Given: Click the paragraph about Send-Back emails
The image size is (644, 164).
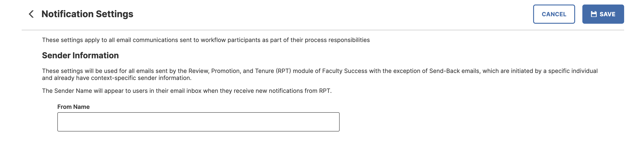Looking at the screenshot, I should coord(320,74).
